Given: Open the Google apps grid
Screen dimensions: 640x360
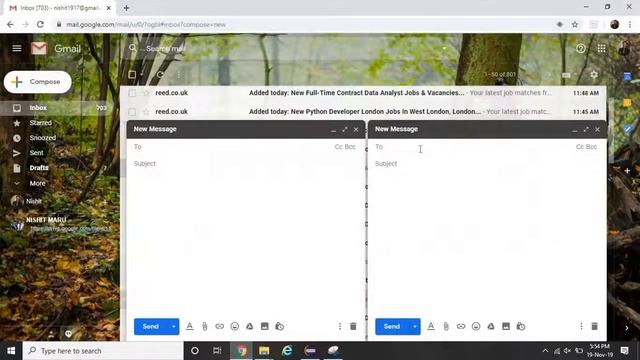Looking at the screenshot, I should [601, 49].
